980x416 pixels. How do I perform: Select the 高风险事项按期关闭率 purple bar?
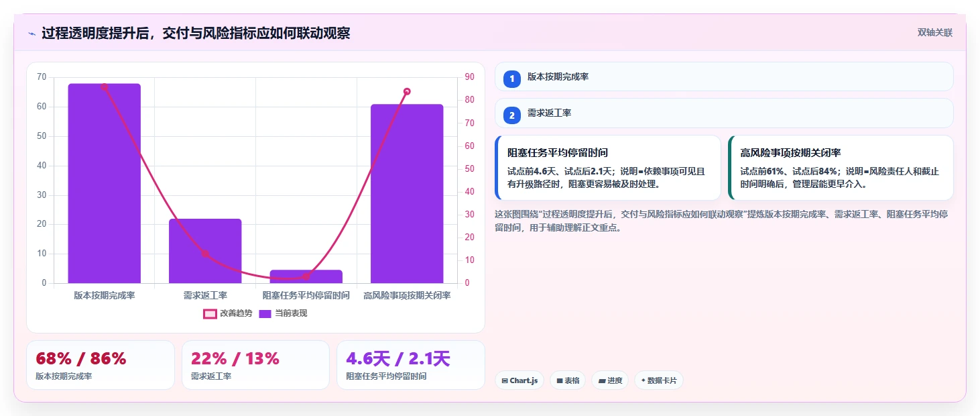[x=407, y=194]
